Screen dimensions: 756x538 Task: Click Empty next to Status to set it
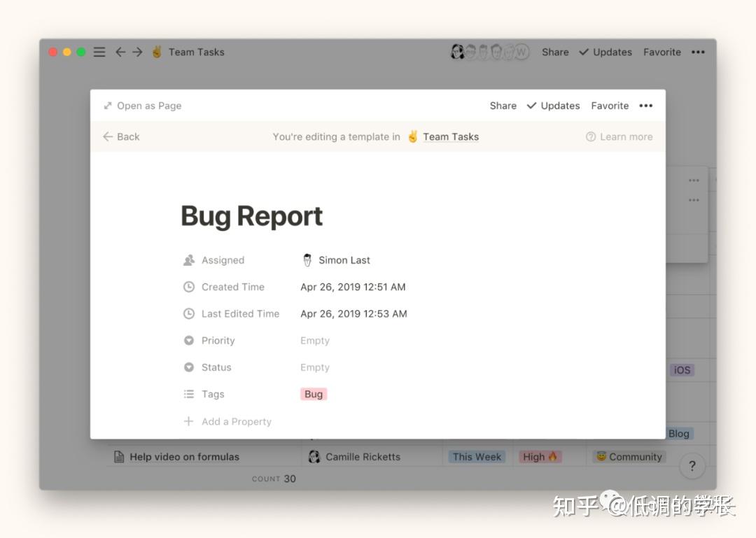[314, 367]
